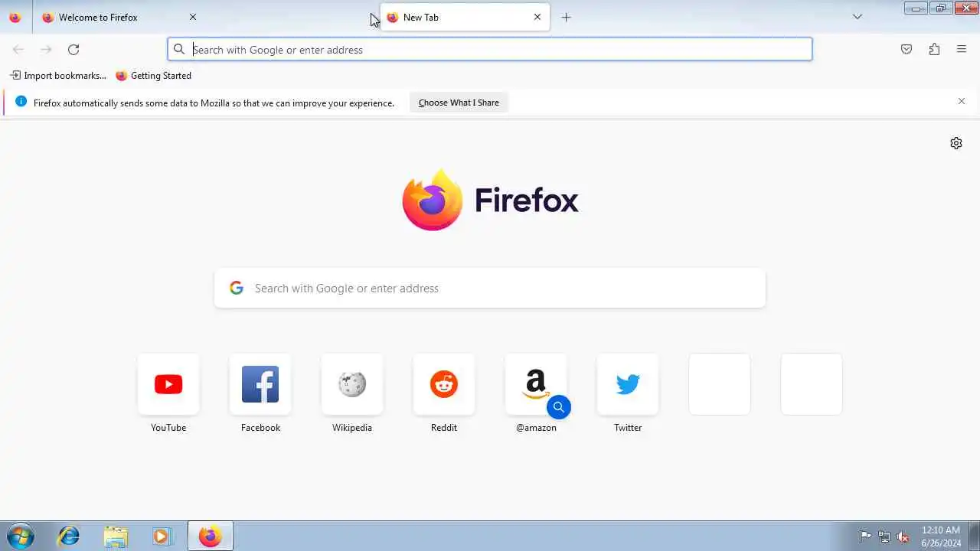Open the taskbar clock and date
The width and height of the screenshot is (980, 551).
[x=941, y=536]
